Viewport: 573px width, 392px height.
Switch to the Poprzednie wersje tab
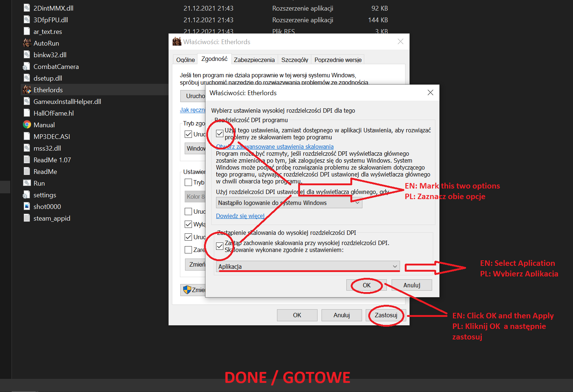coord(338,60)
